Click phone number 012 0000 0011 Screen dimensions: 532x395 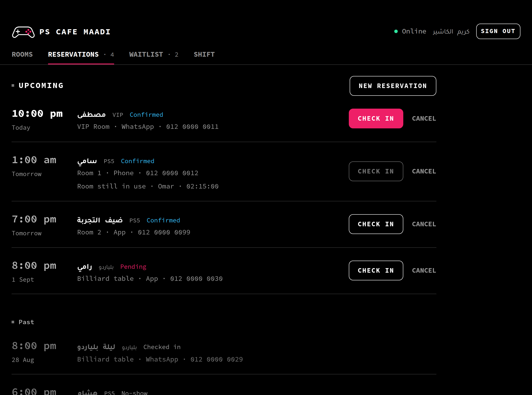pos(192,127)
